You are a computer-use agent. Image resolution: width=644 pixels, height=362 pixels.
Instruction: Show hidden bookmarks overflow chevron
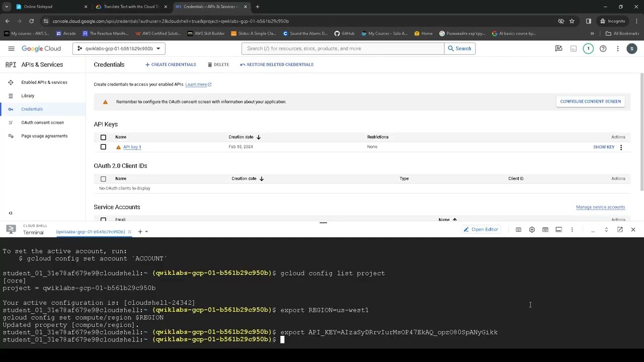592,34
